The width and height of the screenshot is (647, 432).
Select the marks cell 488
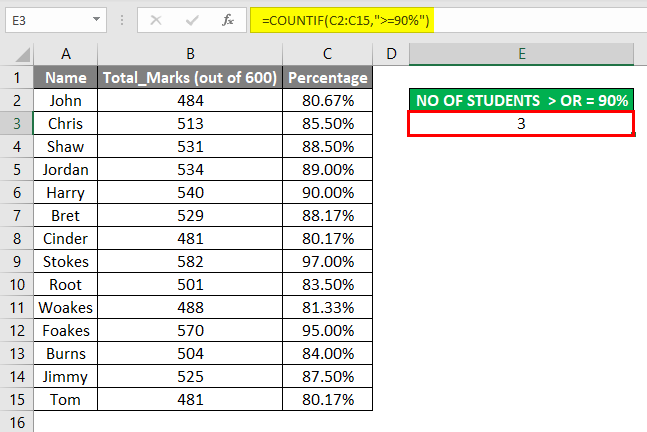(x=190, y=307)
